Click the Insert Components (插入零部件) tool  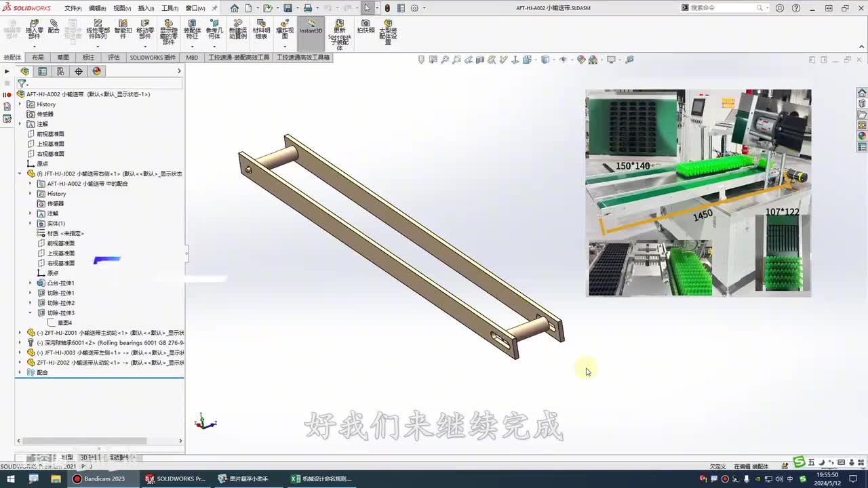tap(35, 30)
